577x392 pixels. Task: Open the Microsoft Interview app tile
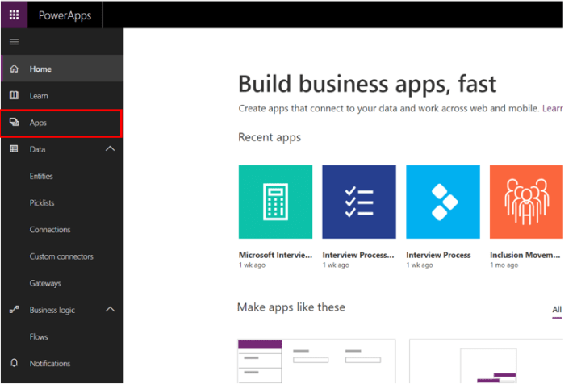275,202
